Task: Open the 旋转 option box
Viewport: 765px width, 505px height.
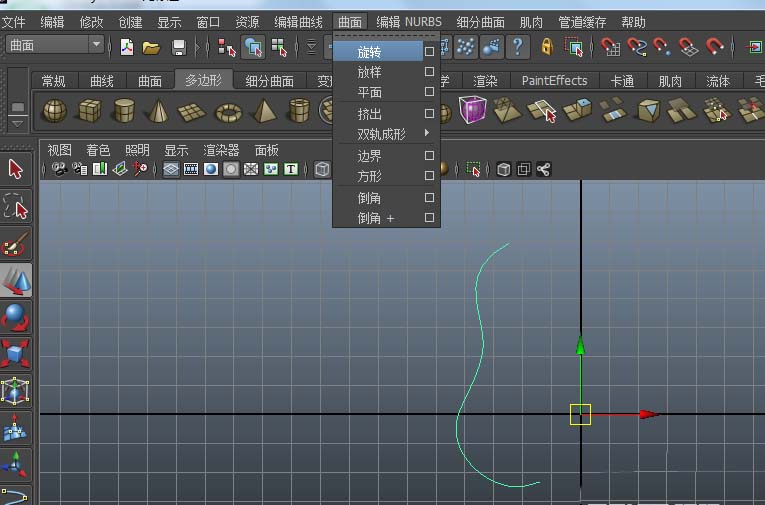Action: (429, 51)
